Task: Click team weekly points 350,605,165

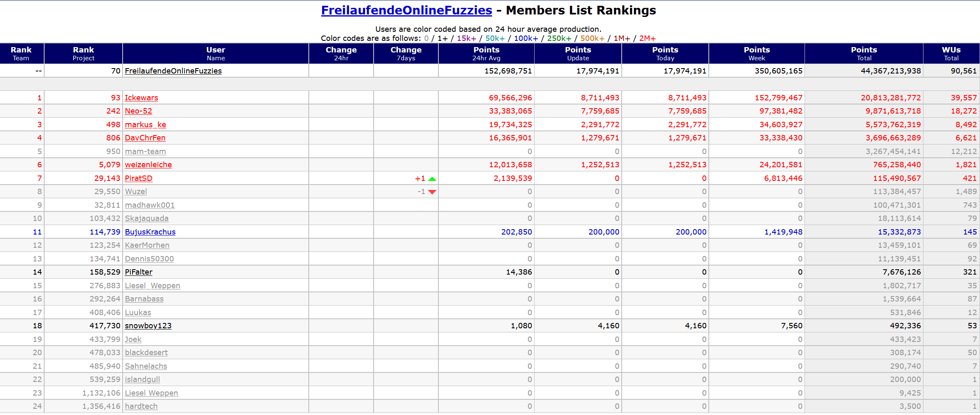Action: click(x=779, y=71)
